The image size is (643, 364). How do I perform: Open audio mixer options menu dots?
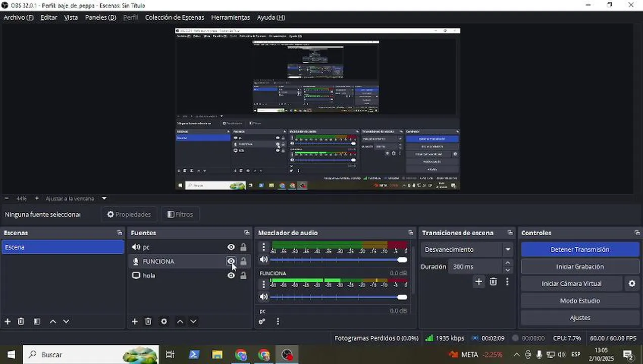[x=278, y=322]
